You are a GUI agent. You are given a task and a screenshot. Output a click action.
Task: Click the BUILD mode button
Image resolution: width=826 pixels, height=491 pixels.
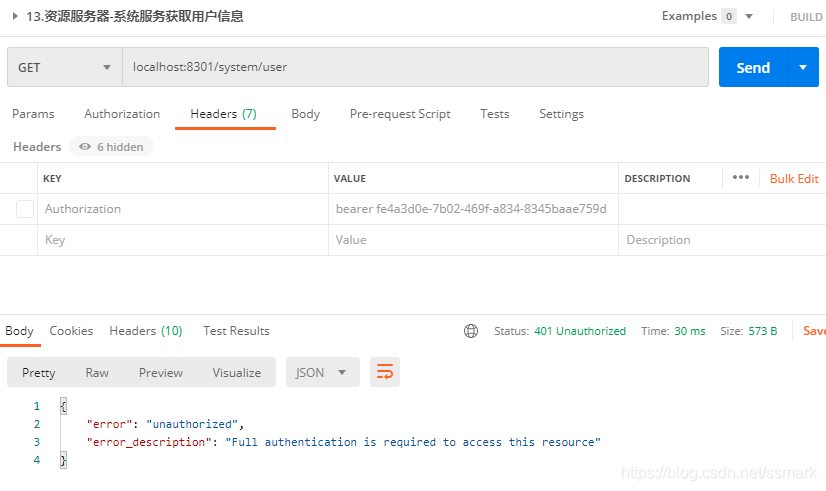(806, 17)
